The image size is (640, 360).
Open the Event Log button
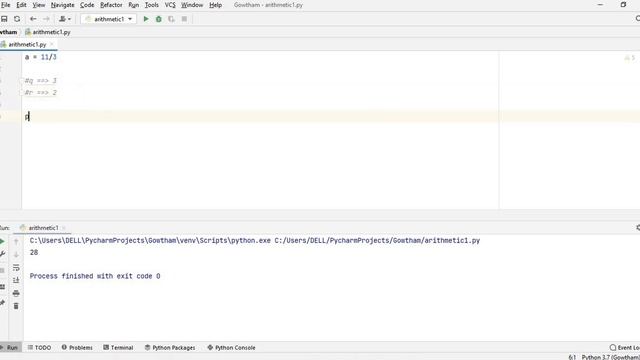tap(624, 347)
